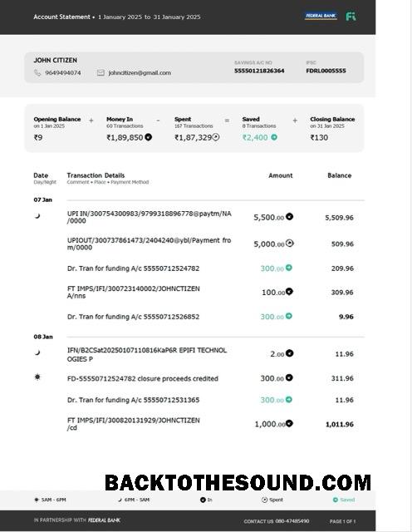This screenshot has height=532, width=412.
Task: Click money-in icon in FD closure proceeds row
Action: pos(289,377)
